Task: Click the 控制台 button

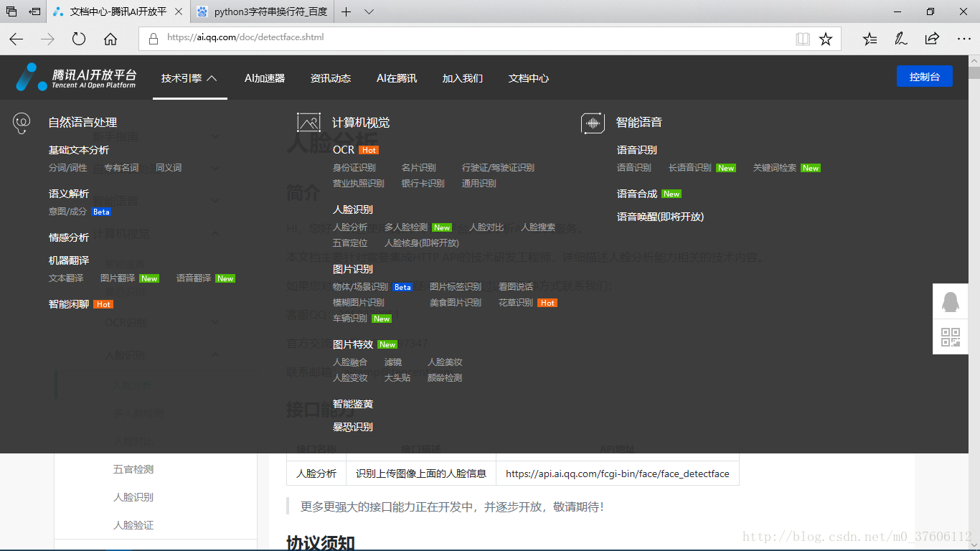Action: pyautogui.click(x=925, y=77)
